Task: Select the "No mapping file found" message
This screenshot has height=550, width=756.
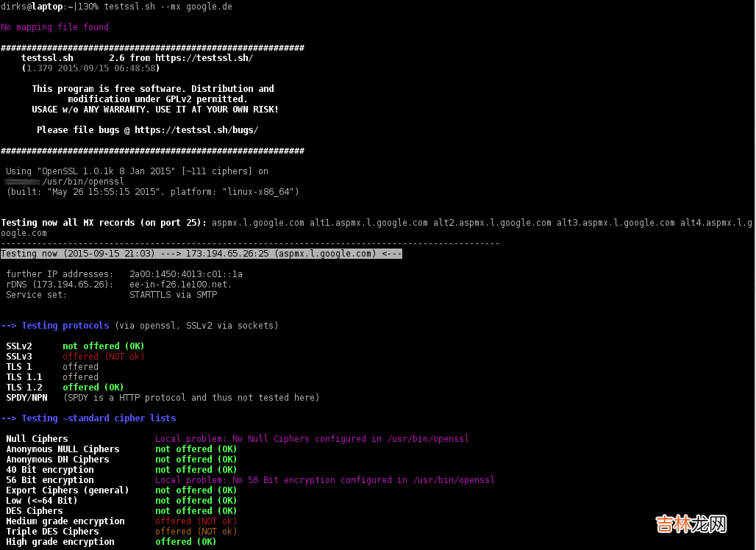Action: 54,27
